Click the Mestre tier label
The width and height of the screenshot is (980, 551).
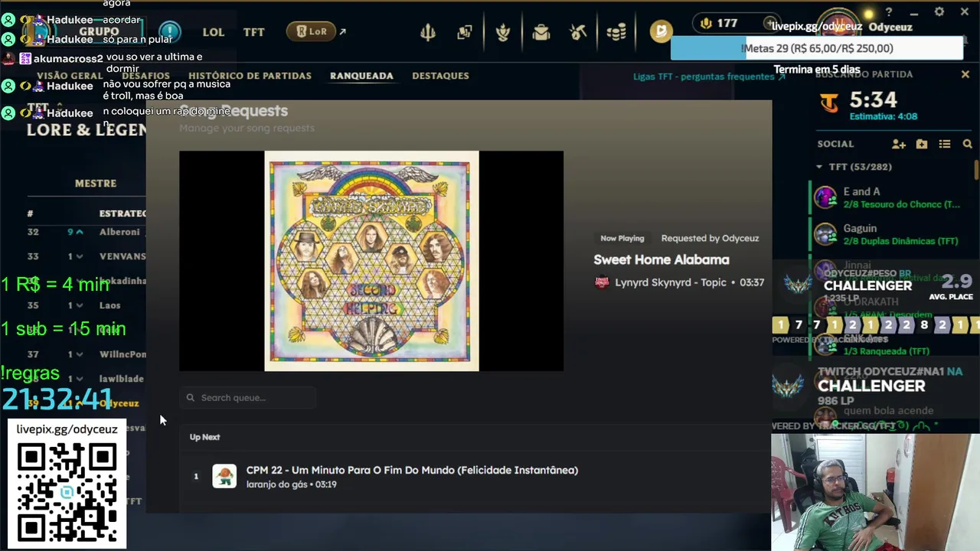[96, 184]
